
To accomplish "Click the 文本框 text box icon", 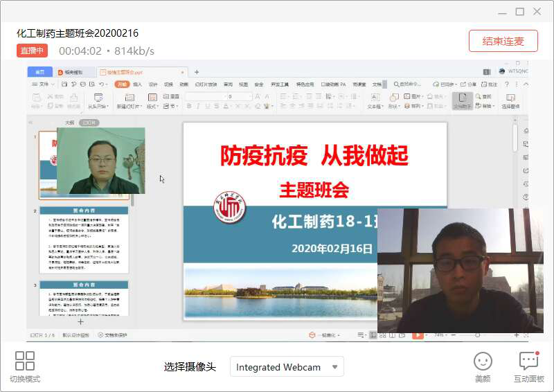I will [375, 98].
